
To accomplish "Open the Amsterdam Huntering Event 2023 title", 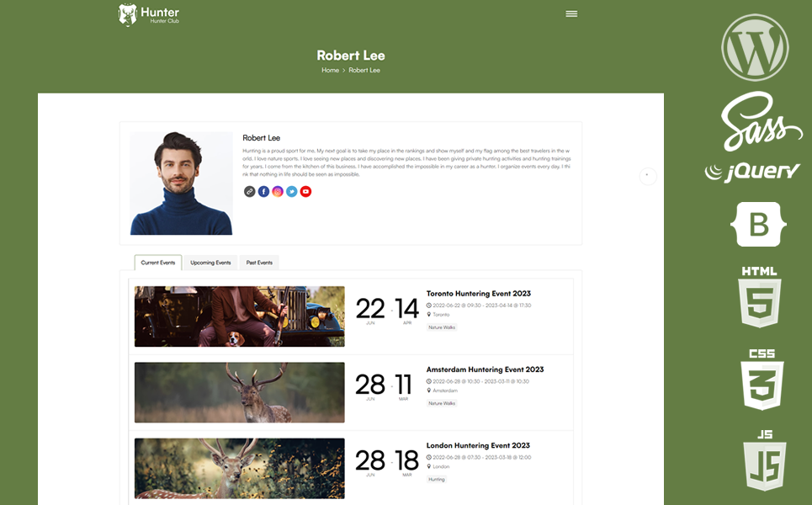I will pyautogui.click(x=485, y=369).
